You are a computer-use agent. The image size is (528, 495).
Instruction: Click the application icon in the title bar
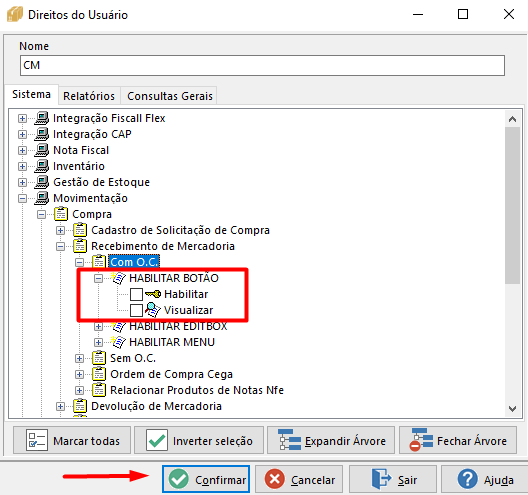pyautogui.click(x=15, y=14)
